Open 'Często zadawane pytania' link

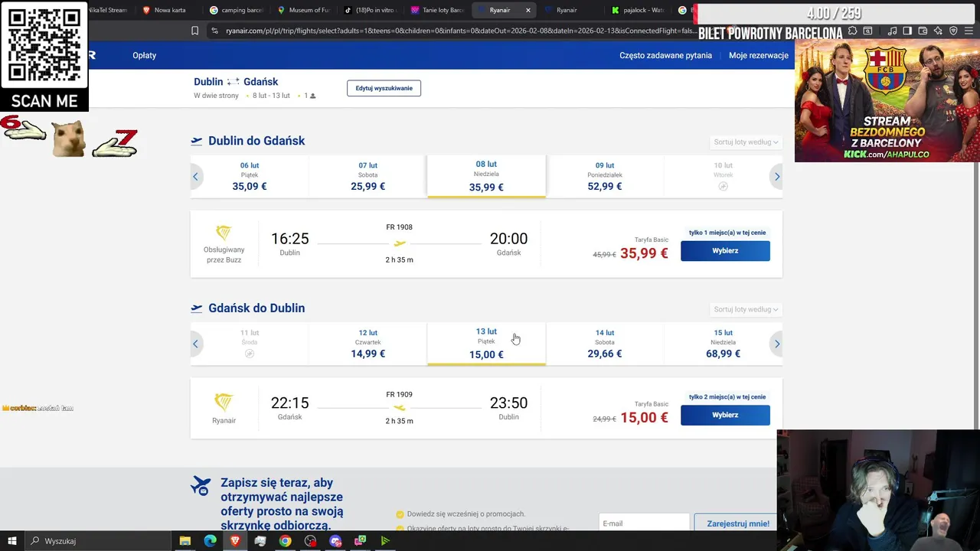click(x=665, y=55)
